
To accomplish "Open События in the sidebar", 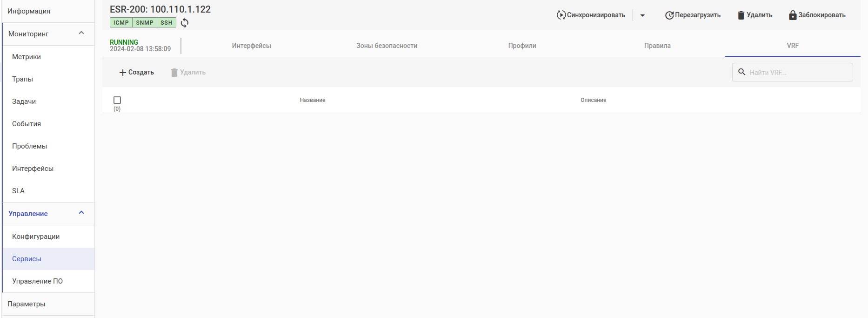I will pyautogui.click(x=48, y=124).
